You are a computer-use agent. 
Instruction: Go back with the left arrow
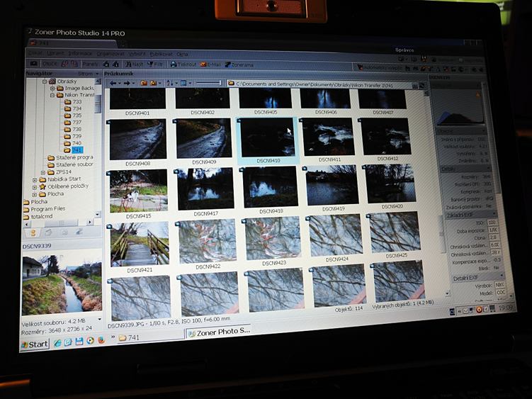113,83
